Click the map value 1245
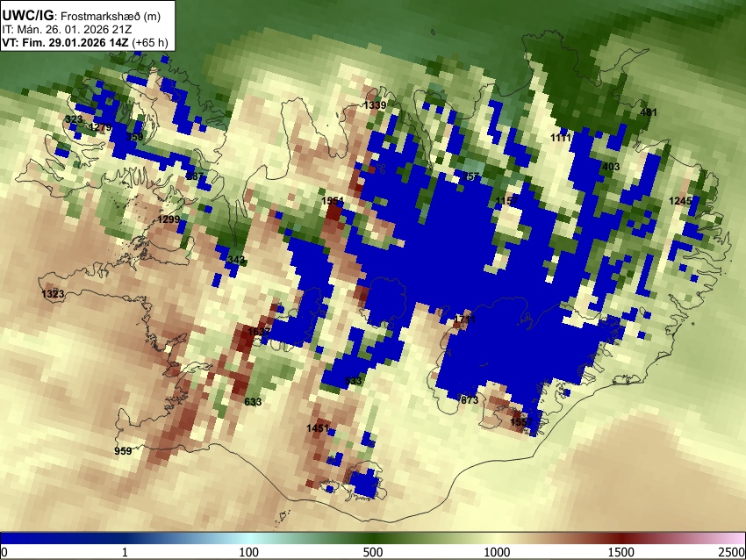The height and width of the screenshot is (560, 746). click(680, 201)
